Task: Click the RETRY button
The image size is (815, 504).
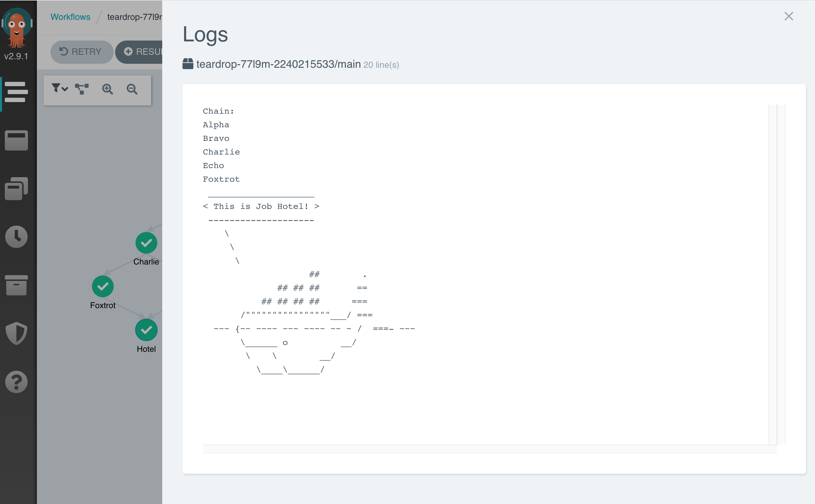Action: pyautogui.click(x=82, y=52)
